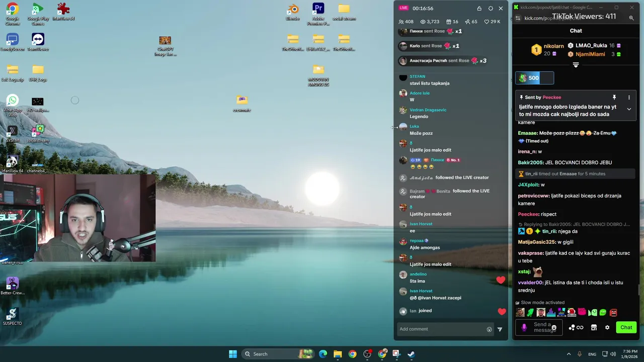Click the zoom magnifier in Kick address bar
Screen dimensions: 644x362
631,18
